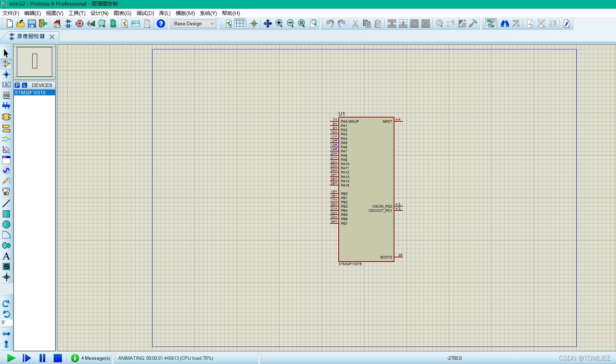Click the zoom out magnifier icon
Image resolution: width=616 pixels, height=364 pixels.
click(290, 23)
